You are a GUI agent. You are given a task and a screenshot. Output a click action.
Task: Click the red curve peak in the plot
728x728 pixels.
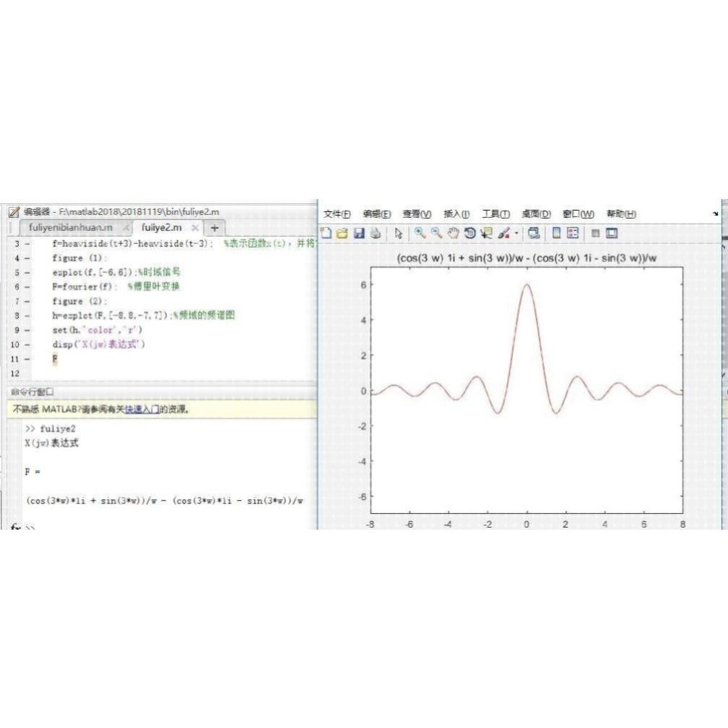point(527,285)
